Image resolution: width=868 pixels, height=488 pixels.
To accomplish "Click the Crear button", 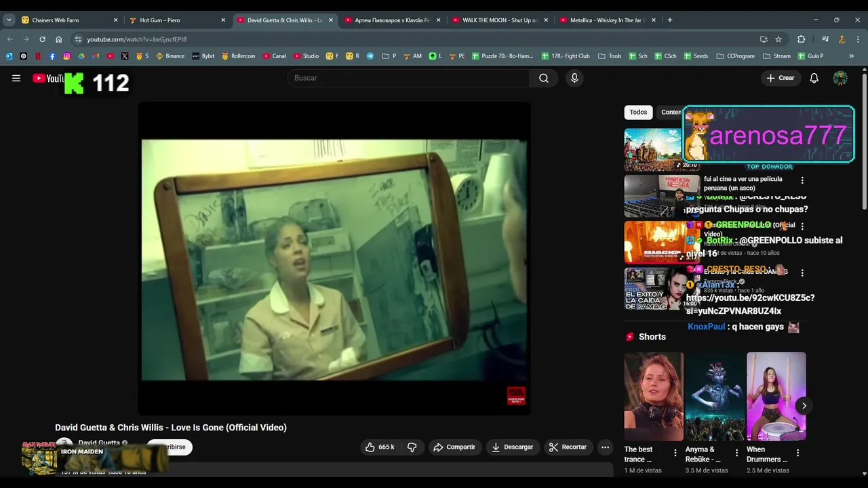I will click(x=781, y=78).
